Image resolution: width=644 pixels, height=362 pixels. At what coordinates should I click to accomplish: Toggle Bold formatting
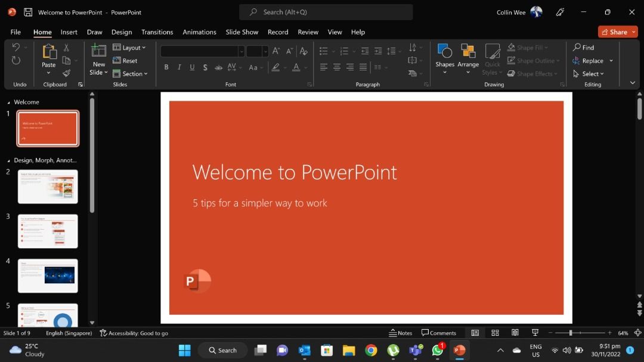click(x=166, y=67)
